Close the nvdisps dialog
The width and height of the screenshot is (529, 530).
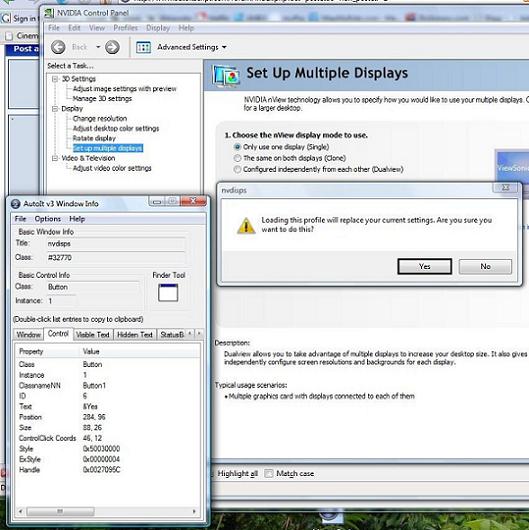pyautogui.click(x=505, y=188)
